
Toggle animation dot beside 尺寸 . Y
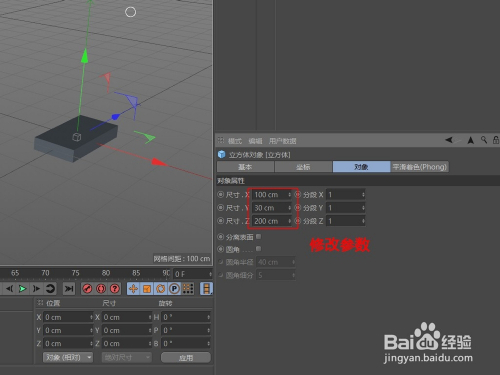point(221,208)
